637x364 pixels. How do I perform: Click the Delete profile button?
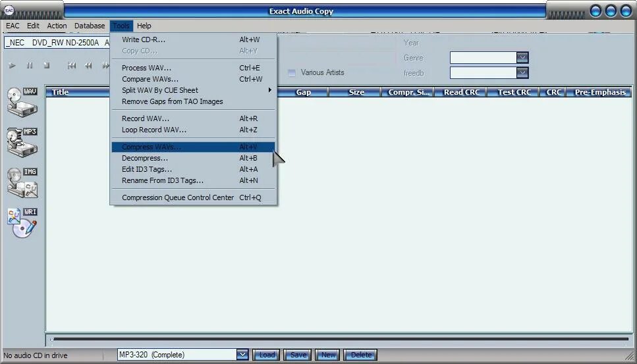(361, 355)
